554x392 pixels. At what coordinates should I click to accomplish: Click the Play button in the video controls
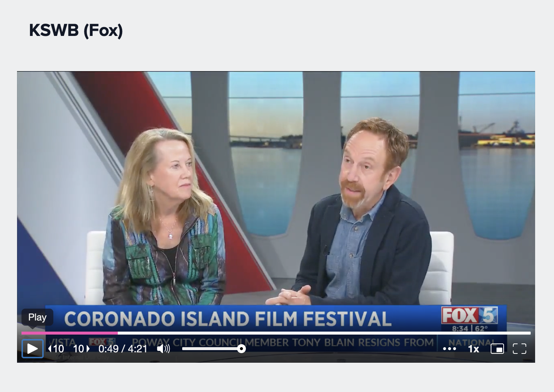[x=32, y=349]
